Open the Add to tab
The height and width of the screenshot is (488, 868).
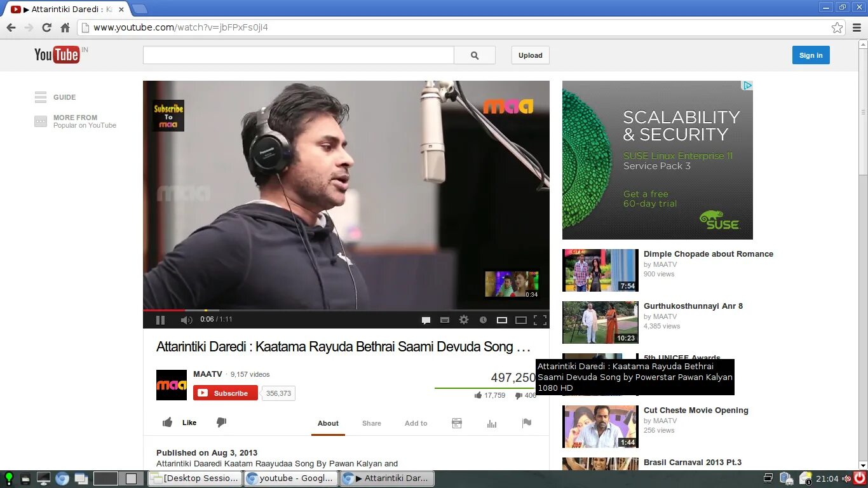coord(416,423)
